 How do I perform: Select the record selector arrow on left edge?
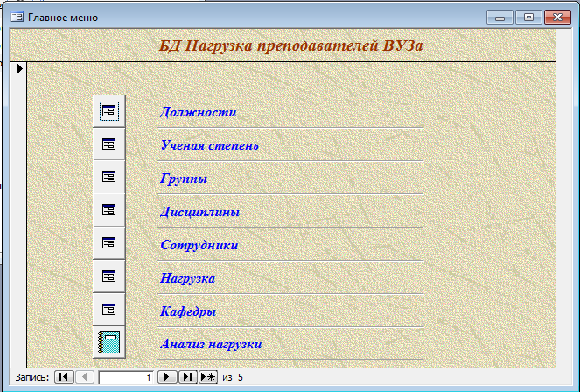coord(18,68)
